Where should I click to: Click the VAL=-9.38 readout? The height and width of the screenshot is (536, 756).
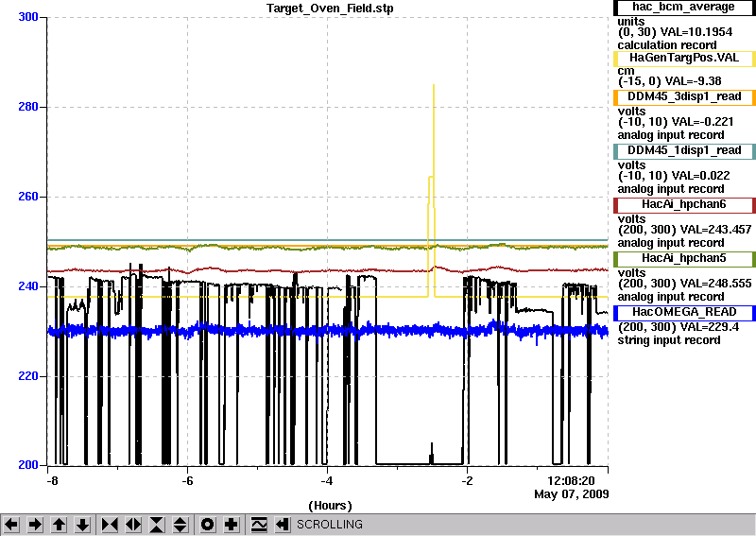tap(693, 81)
